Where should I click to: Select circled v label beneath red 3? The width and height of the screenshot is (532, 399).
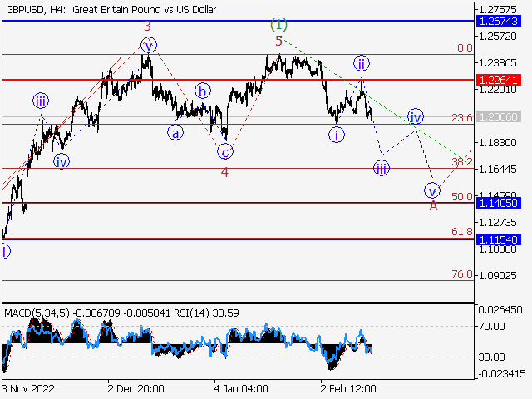(x=149, y=46)
